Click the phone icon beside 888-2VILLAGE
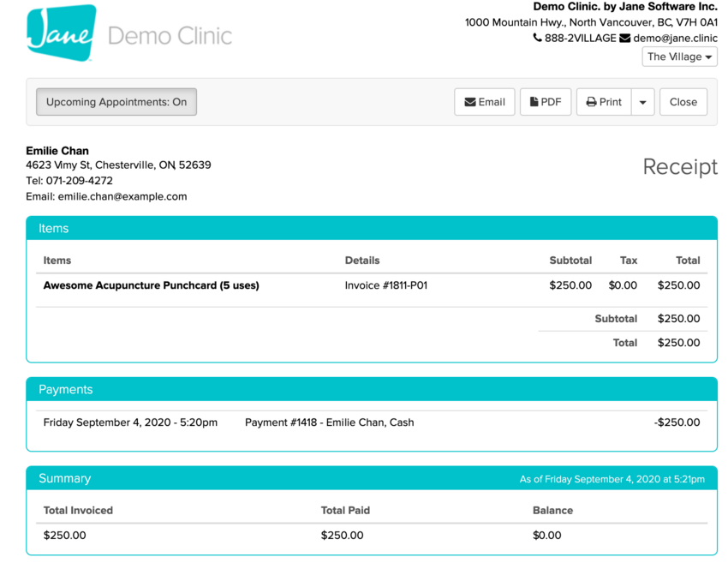 [537, 39]
